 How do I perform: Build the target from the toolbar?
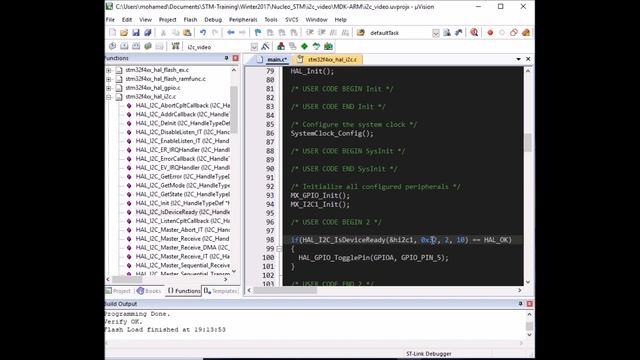124,47
